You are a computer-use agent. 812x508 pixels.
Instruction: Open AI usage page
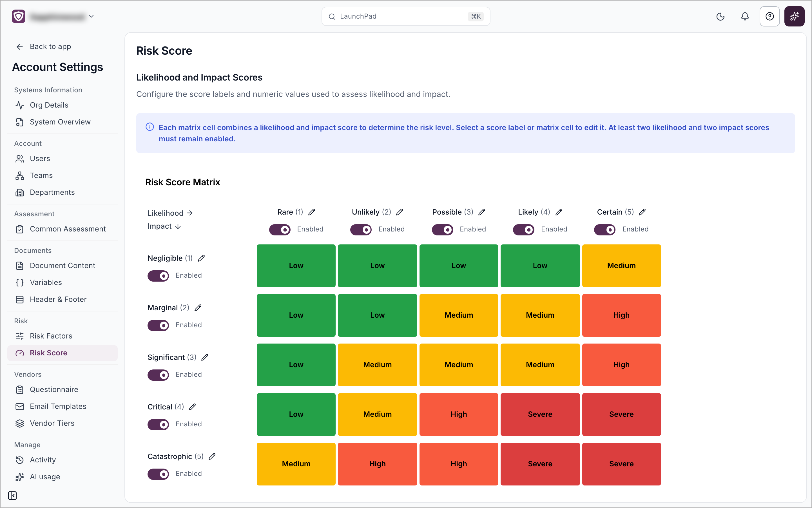(x=63, y=477)
